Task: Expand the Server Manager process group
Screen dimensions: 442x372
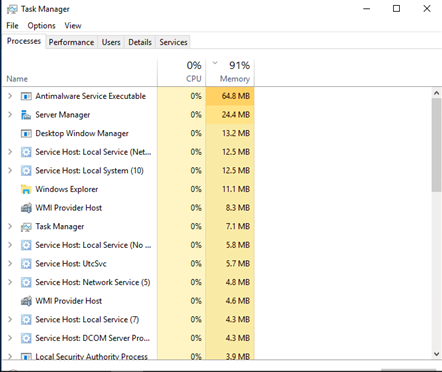Action: click(10, 115)
